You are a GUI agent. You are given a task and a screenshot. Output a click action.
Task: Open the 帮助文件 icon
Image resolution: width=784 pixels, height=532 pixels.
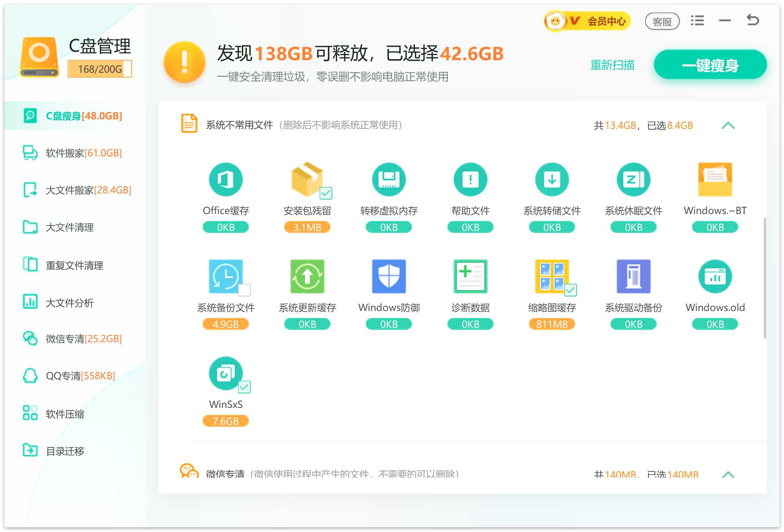click(470, 180)
